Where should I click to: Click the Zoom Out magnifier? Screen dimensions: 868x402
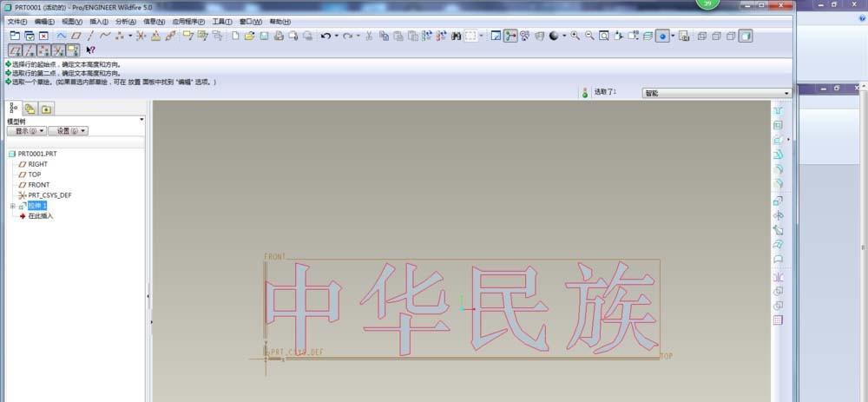coord(589,36)
